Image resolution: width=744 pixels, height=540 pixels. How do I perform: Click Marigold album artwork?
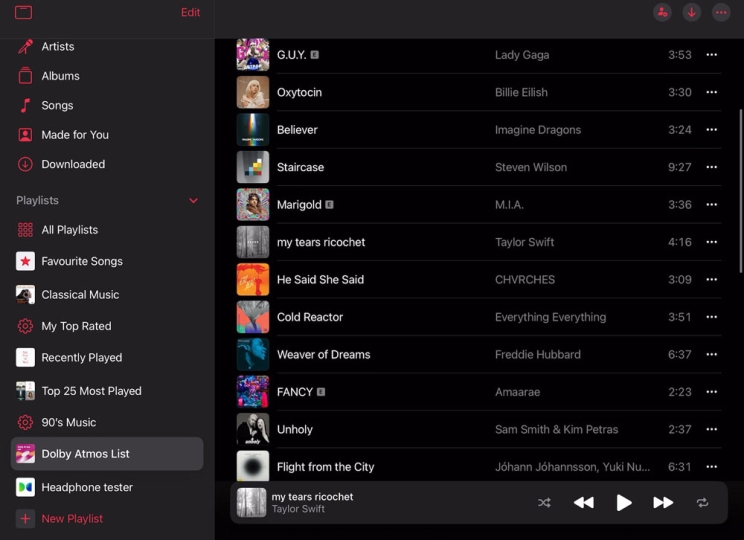coord(253,205)
